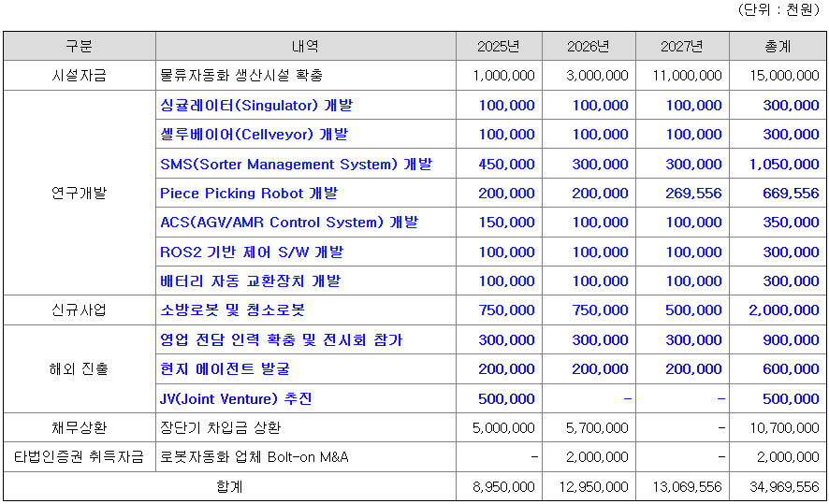Screen dimensions: 829x504
Task: Click the 600,000 total cell
Action: point(791,368)
